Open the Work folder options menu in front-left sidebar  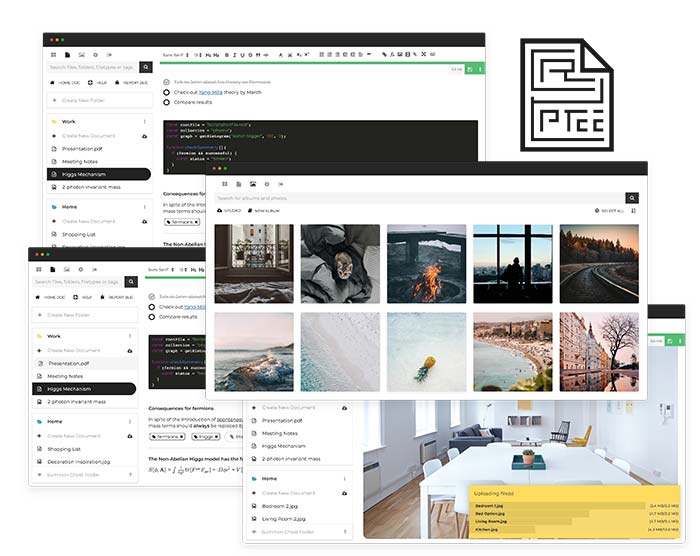(130, 336)
